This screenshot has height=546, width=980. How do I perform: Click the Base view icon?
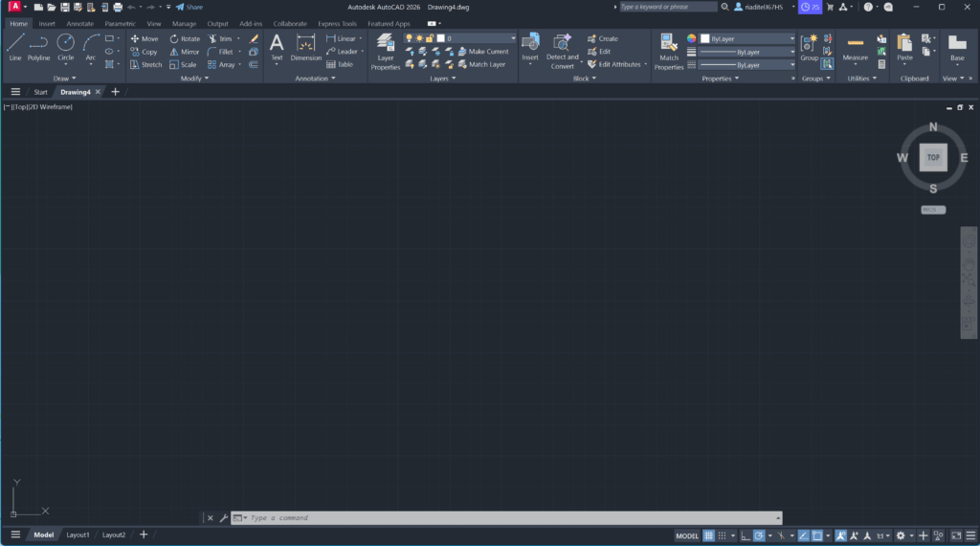pos(957,47)
